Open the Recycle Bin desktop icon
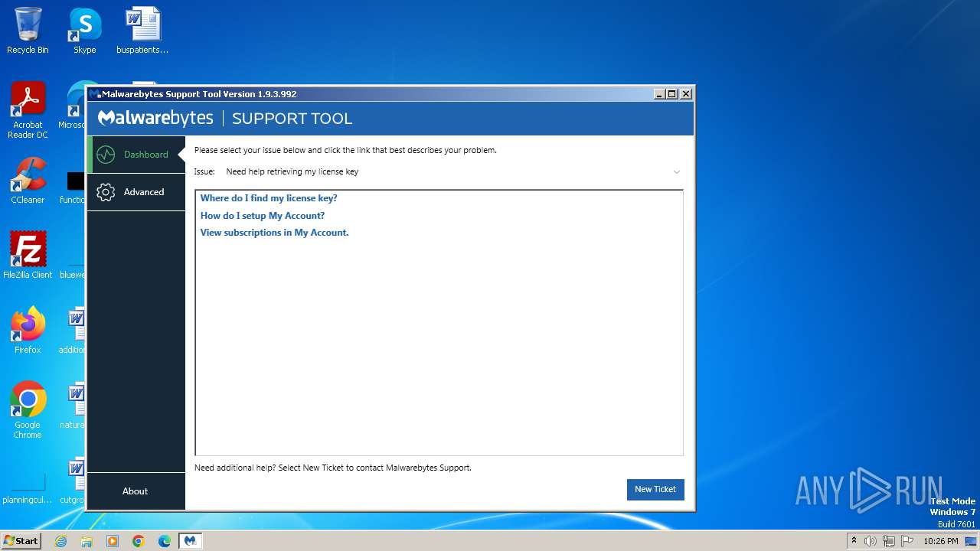 (x=28, y=31)
